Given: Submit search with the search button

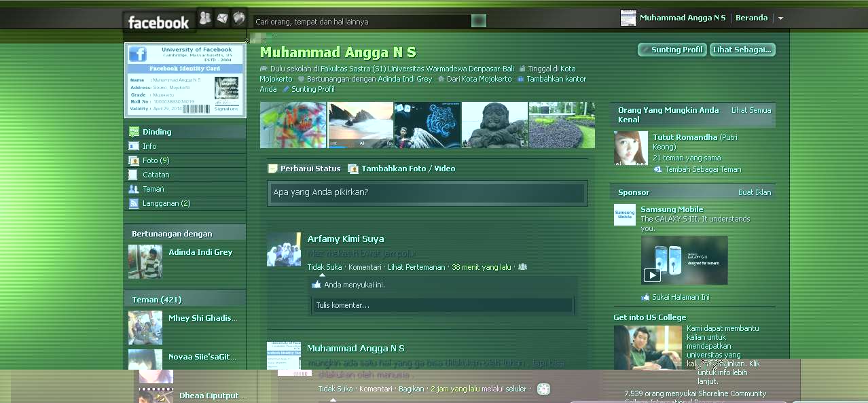Looking at the screenshot, I should pos(479,21).
